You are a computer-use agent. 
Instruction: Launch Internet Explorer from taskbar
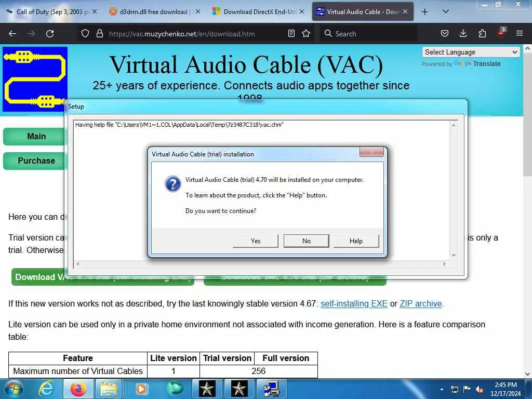point(46,389)
